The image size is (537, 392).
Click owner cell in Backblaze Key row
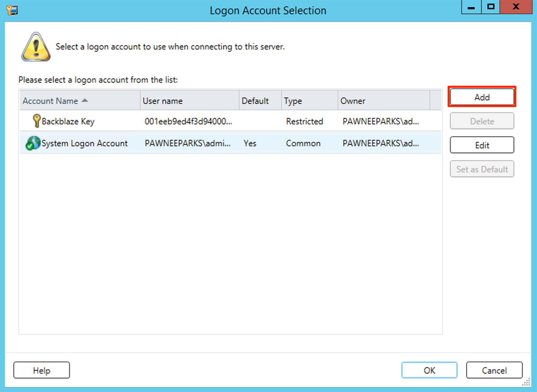coord(381,121)
